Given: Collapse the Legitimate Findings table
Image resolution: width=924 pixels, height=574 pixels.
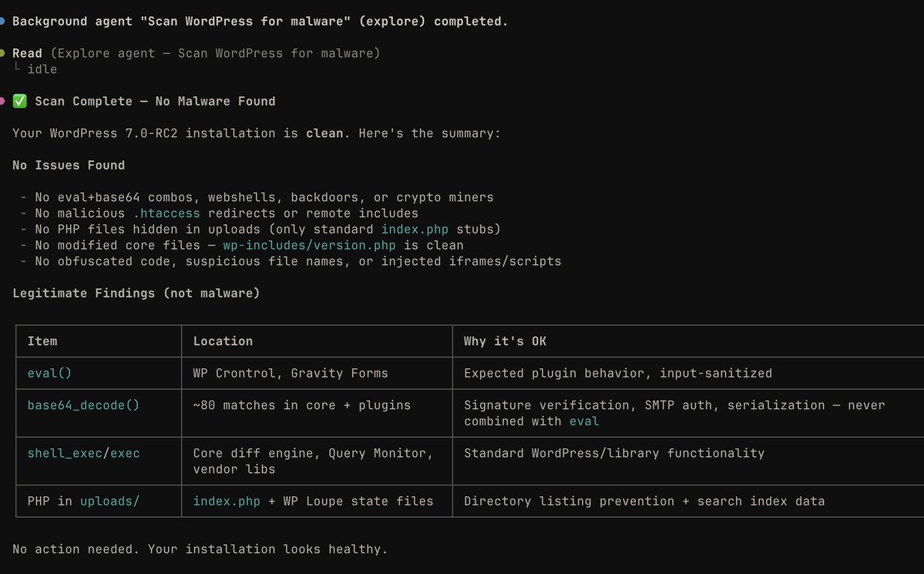Looking at the screenshot, I should pyautogui.click(x=135, y=293).
